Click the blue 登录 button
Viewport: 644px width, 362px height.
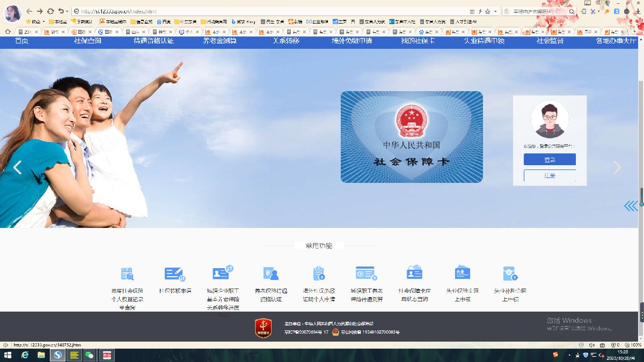point(550,160)
